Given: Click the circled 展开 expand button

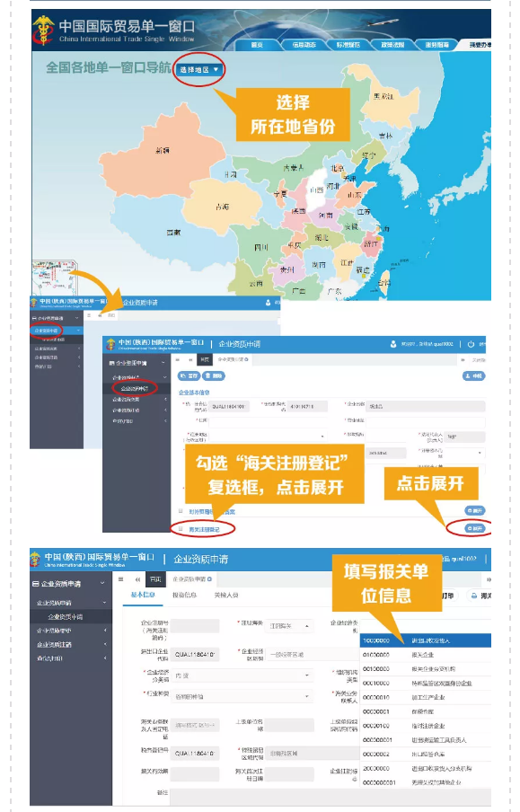Looking at the screenshot, I should pos(474,528).
